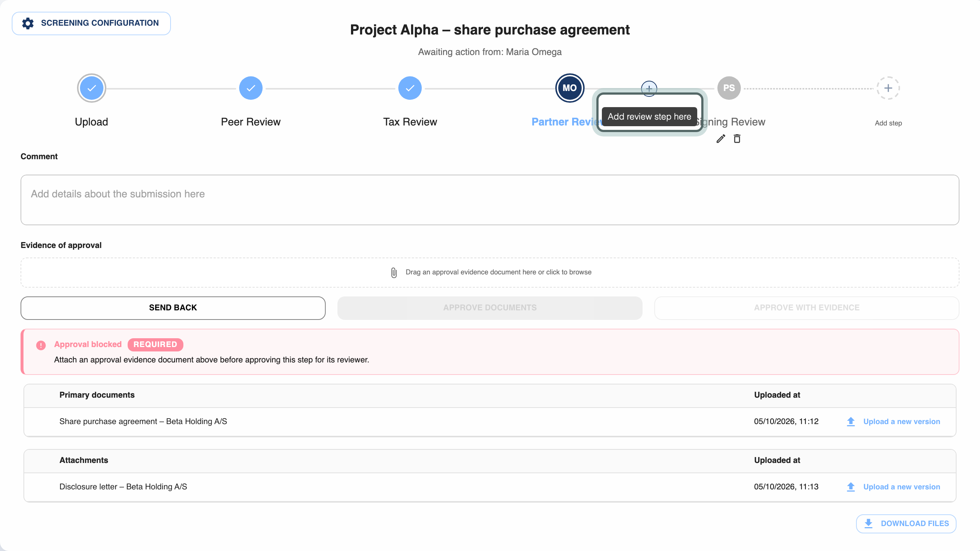The width and height of the screenshot is (980, 551).
Task: Click the 'Add step' label
Action: click(x=888, y=123)
